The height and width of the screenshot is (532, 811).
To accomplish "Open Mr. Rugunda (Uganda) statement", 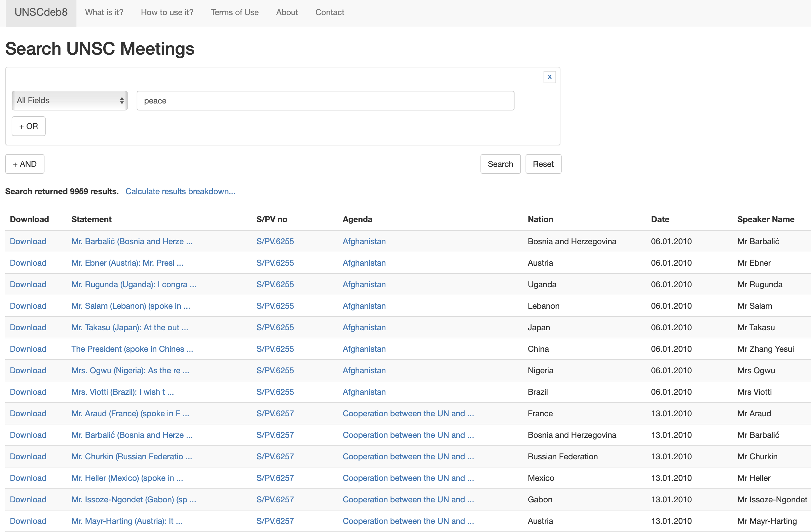I will [134, 284].
